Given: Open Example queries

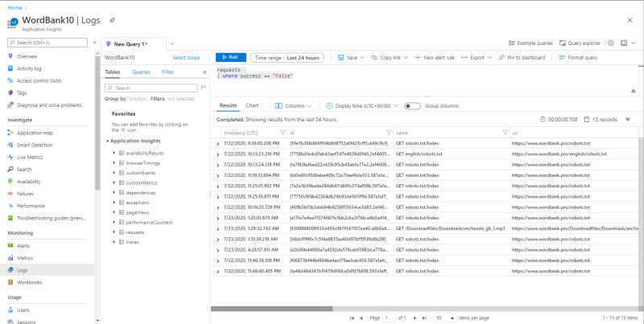Looking at the screenshot, I should pos(530,43).
